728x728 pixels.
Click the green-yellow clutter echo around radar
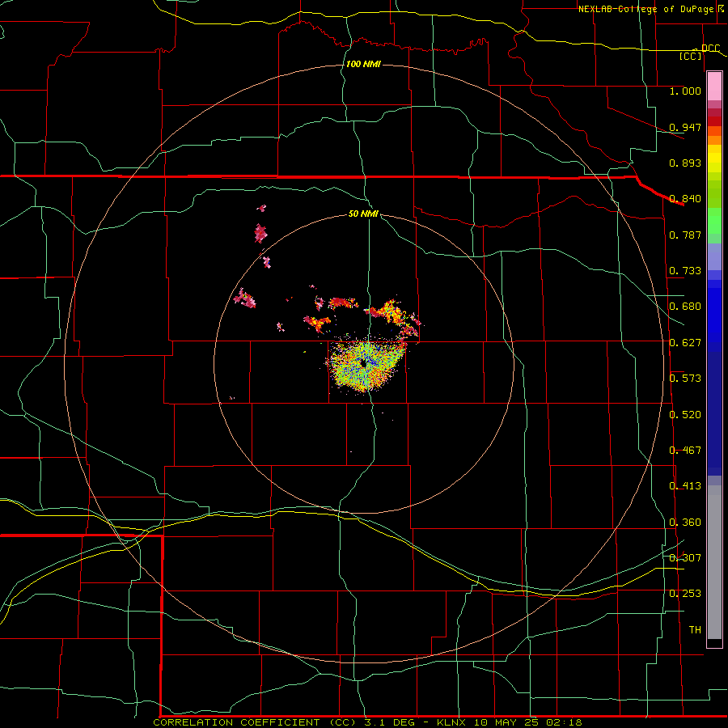tap(366, 366)
